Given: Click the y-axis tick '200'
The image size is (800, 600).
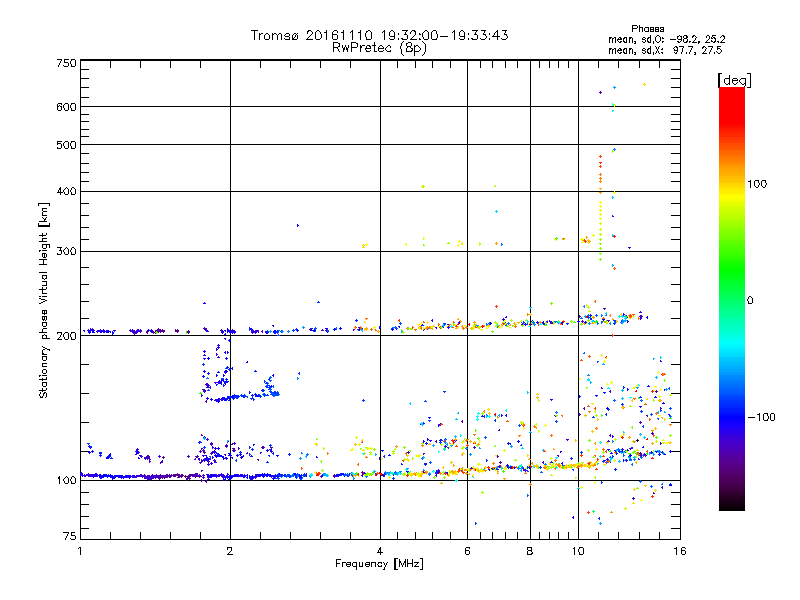Looking at the screenshot, I should pos(66,336).
